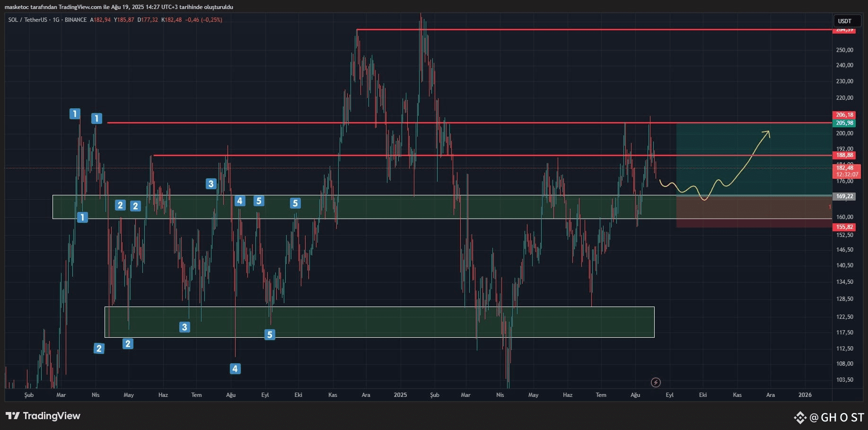Viewport: 868px width, 430px height.
Task: Click the masketoc snapshot caption text
Action: (x=119, y=7)
